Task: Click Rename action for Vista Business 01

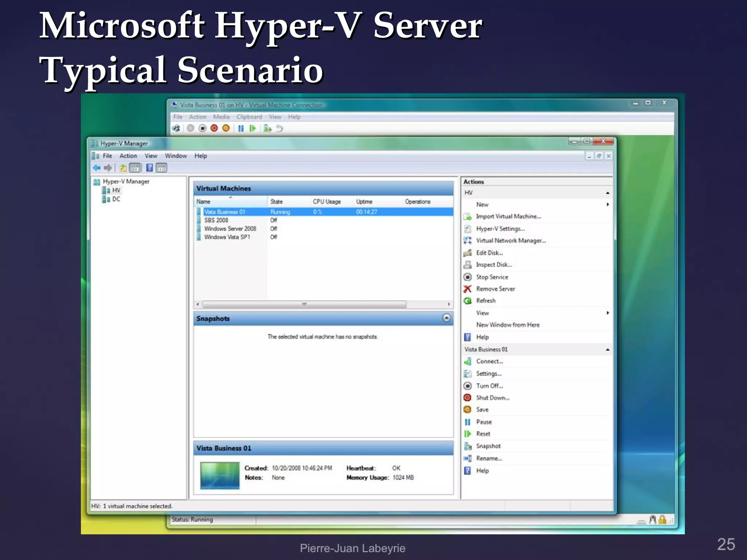Action: point(489,458)
